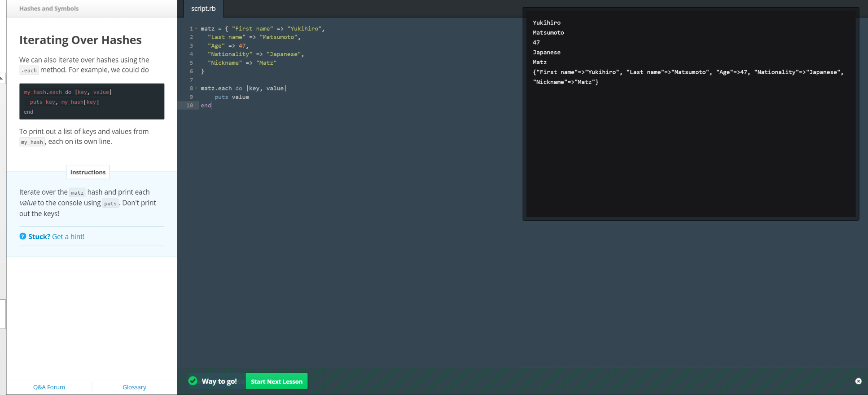The image size is (868, 395).
Task: Click line number 10 in the gutter
Action: (190, 106)
